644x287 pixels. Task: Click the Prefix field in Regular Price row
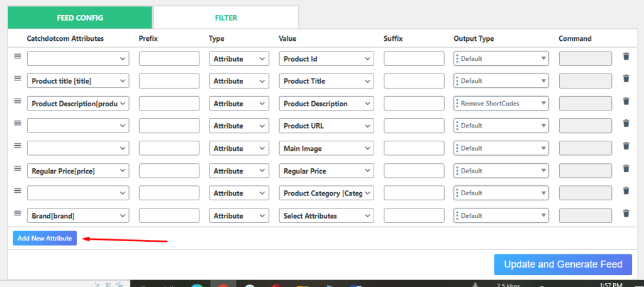click(x=169, y=171)
